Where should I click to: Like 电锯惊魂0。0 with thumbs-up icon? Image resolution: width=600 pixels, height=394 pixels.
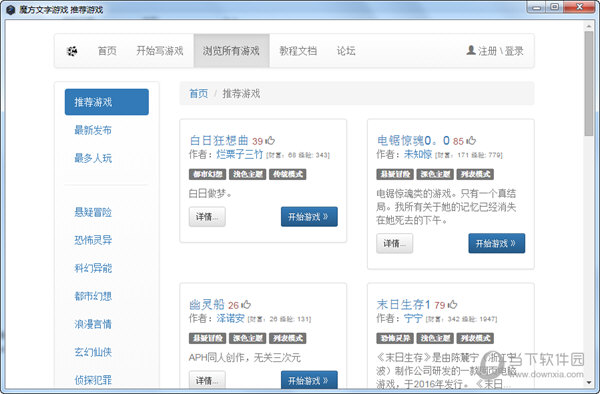(471, 141)
